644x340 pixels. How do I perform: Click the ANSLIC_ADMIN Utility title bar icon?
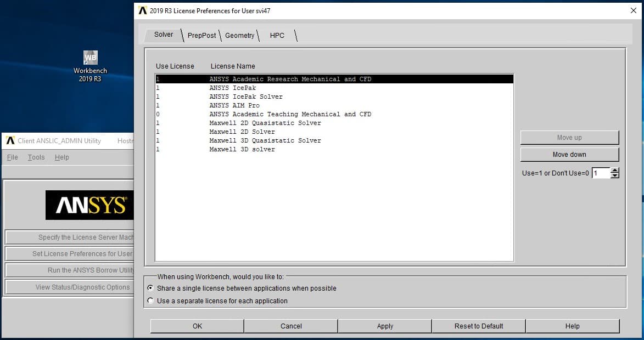[x=10, y=141]
